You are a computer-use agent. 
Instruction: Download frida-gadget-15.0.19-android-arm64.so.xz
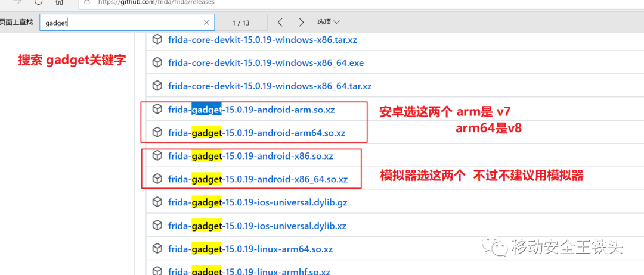tap(256, 133)
